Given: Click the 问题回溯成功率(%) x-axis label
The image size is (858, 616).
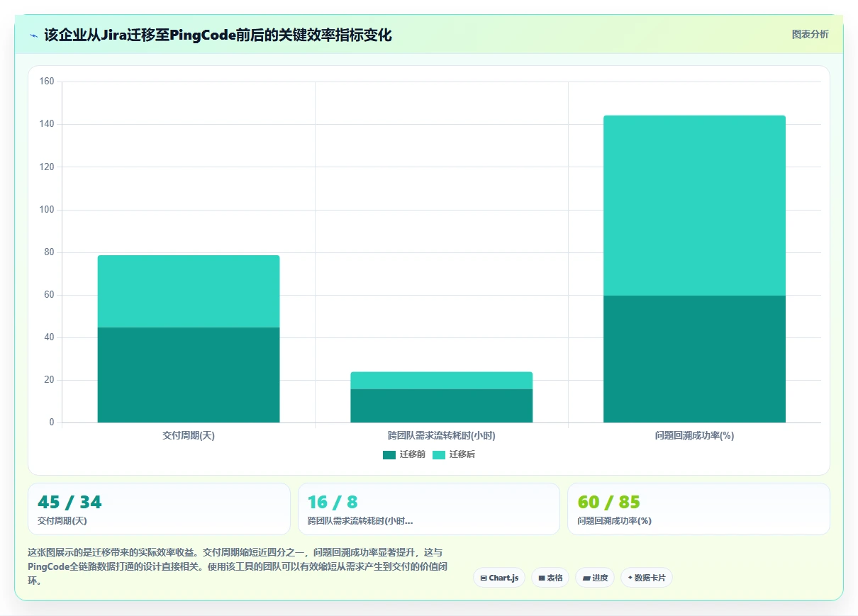Looking at the screenshot, I should [694, 436].
